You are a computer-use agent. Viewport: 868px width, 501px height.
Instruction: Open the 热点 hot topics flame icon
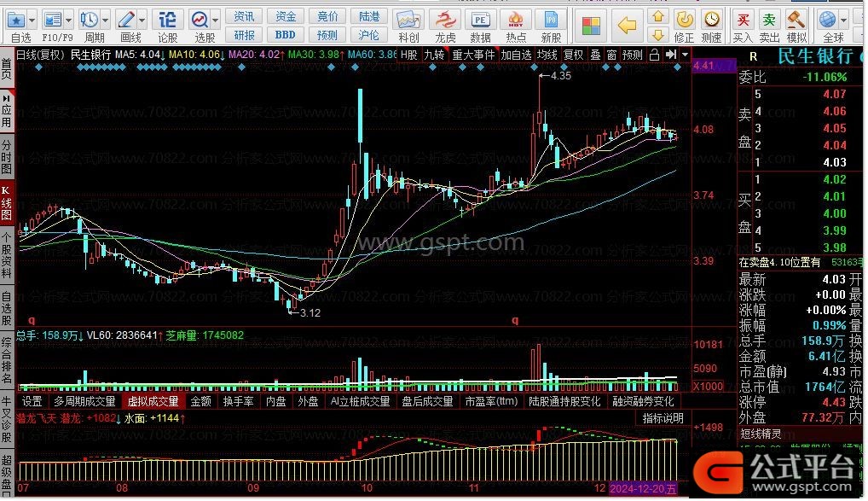[x=516, y=20]
